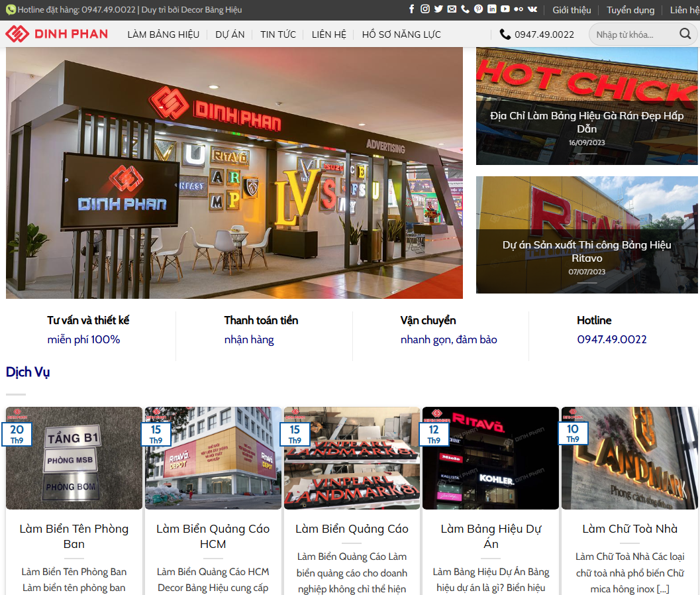Image resolution: width=700 pixels, height=595 pixels.
Task: Click the Dịch Vụ section heading
Action: pos(28,372)
